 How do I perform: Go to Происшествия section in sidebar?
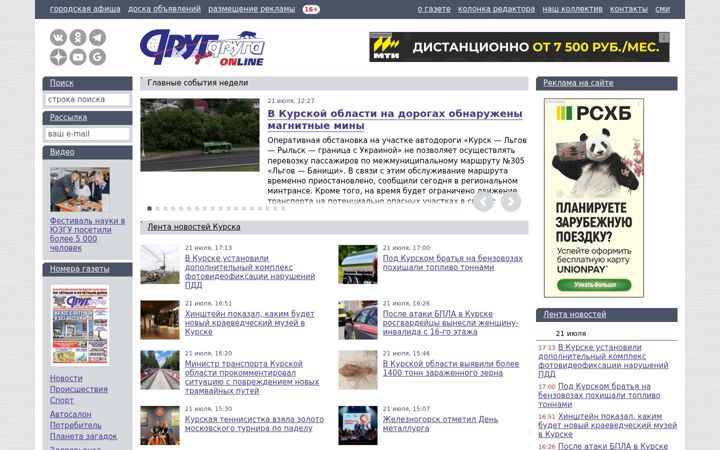pos(79,389)
